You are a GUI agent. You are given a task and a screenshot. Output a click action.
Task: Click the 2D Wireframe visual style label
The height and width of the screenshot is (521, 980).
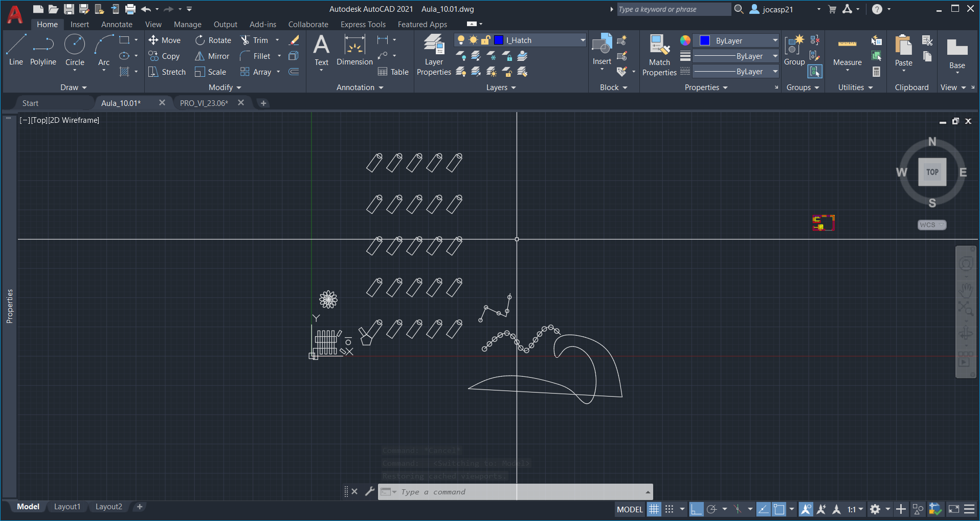click(x=73, y=120)
